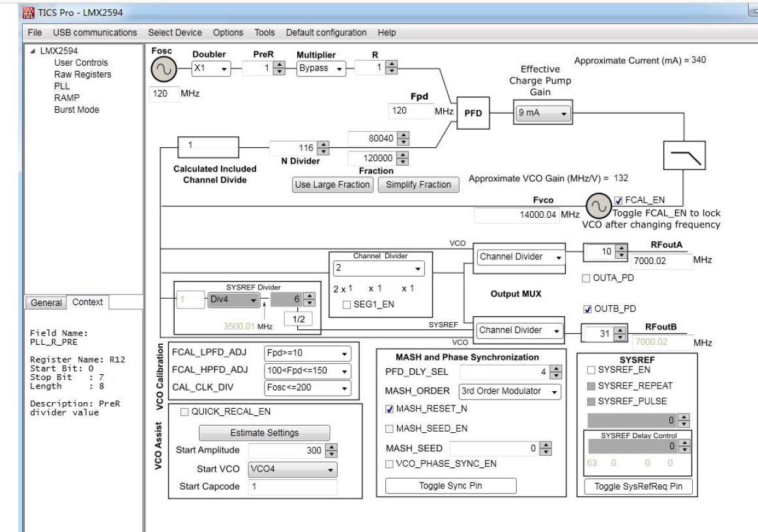Image resolution: width=758 pixels, height=532 pixels.
Task: Switch to the General tab
Action: 46,303
